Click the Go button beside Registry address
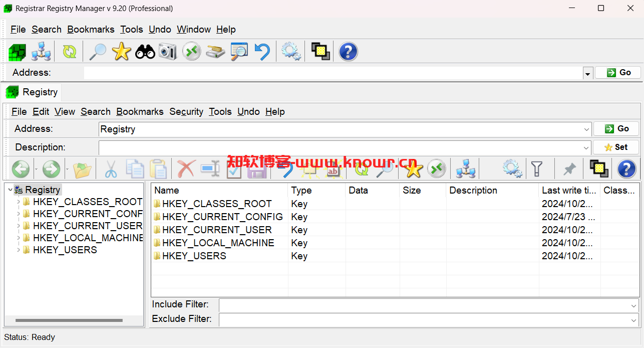Viewport: 644px width, 348px height. coord(616,129)
